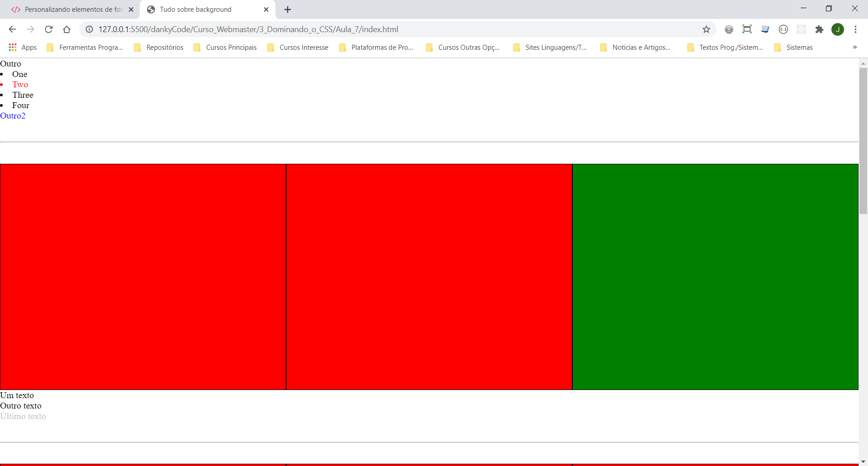The image size is (868, 466).
Task: Click the faded 'Último texto' paragraph
Action: pyautogui.click(x=23, y=416)
